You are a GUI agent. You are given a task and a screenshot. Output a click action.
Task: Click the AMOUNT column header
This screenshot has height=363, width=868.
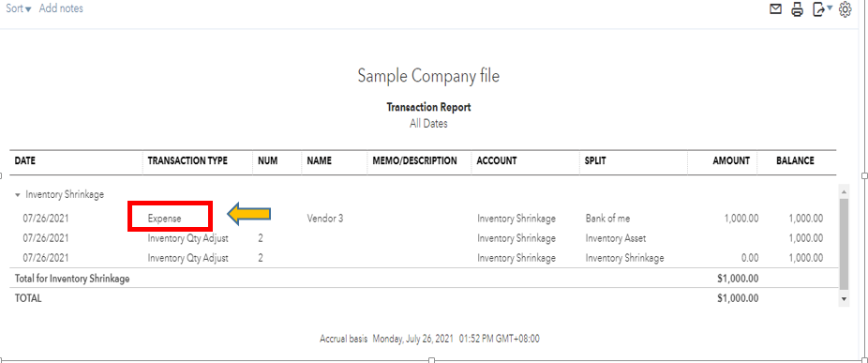tap(731, 160)
